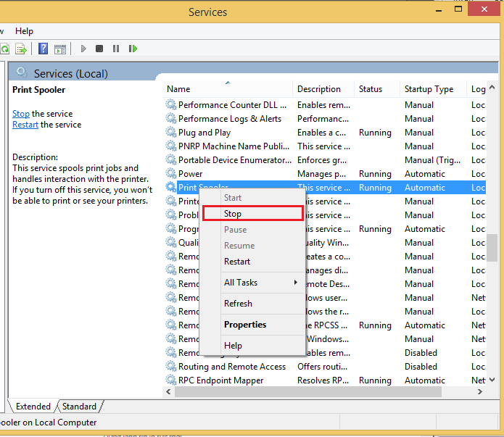Click the vertical scrollbar up arrow
This screenshot has width=504, height=437.
tap(492, 87)
